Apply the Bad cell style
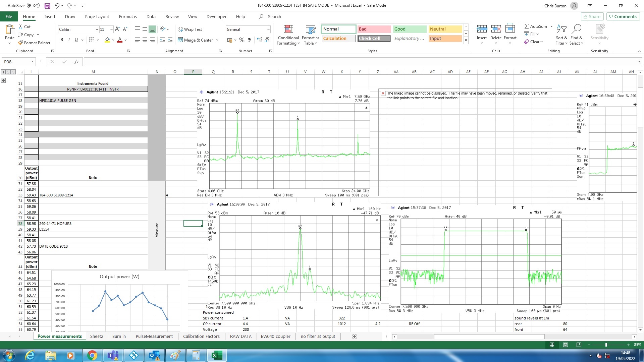Screen dimensions: 644x362 coord(374,29)
